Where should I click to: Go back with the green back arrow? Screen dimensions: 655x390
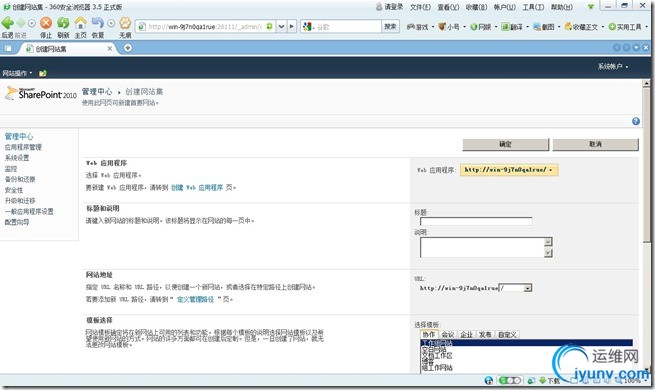8,23
